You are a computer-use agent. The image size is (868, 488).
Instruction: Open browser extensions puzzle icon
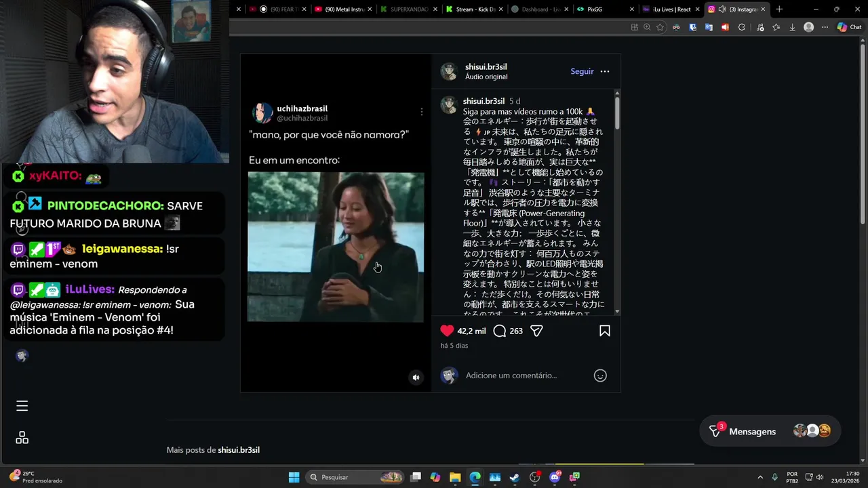[x=741, y=27]
